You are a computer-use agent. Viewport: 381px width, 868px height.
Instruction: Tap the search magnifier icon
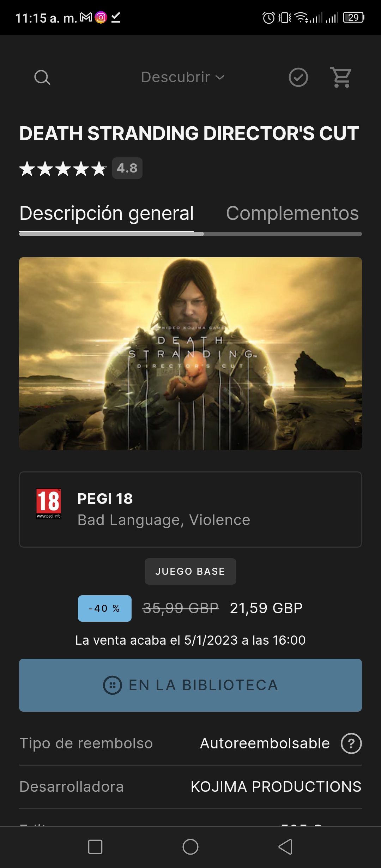42,77
